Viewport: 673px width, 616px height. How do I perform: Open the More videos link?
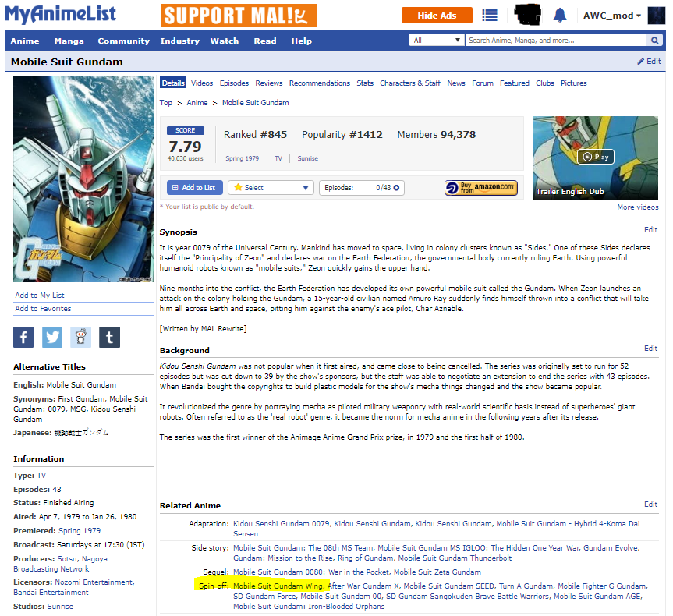pos(637,207)
